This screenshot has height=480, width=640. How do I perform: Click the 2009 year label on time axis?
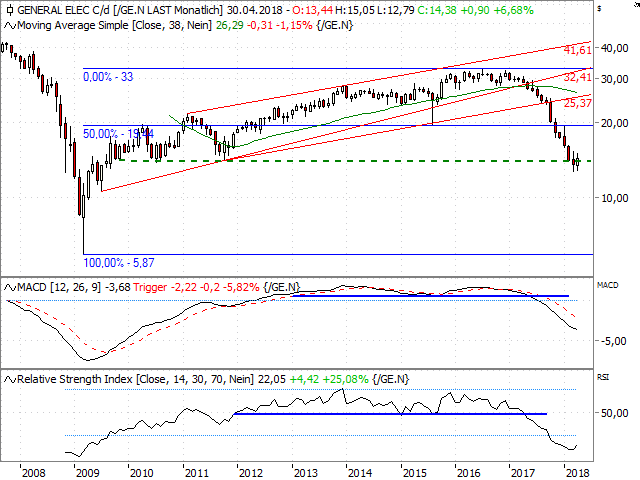coord(88,473)
